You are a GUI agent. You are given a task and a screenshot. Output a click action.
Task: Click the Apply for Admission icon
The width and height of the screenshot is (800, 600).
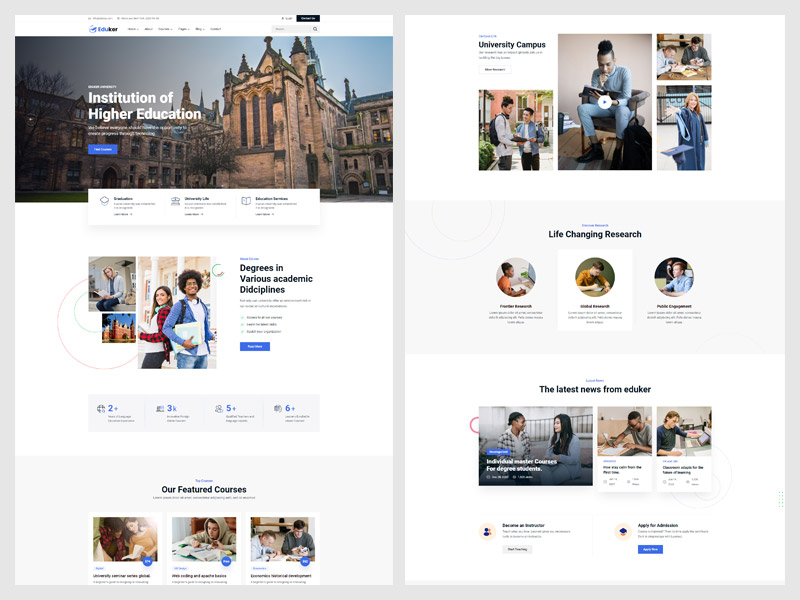[623, 532]
